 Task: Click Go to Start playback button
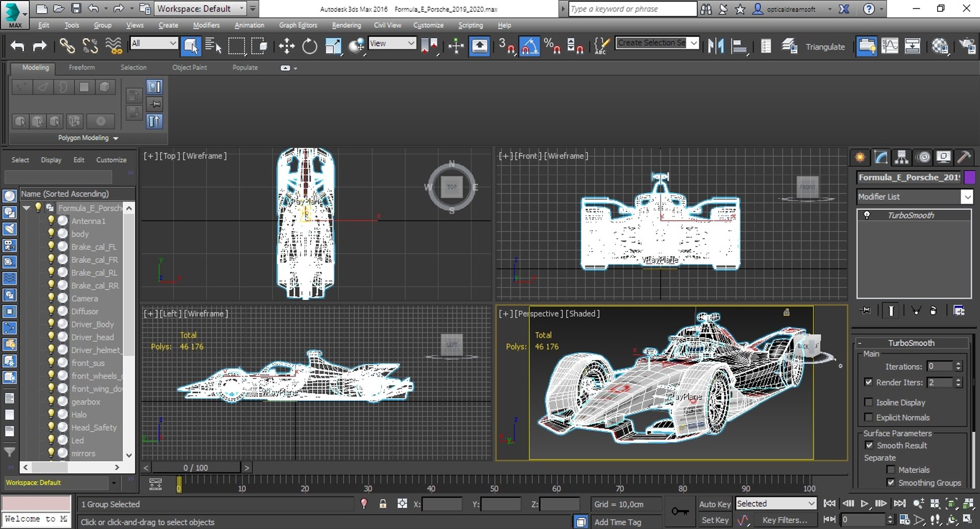830,503
